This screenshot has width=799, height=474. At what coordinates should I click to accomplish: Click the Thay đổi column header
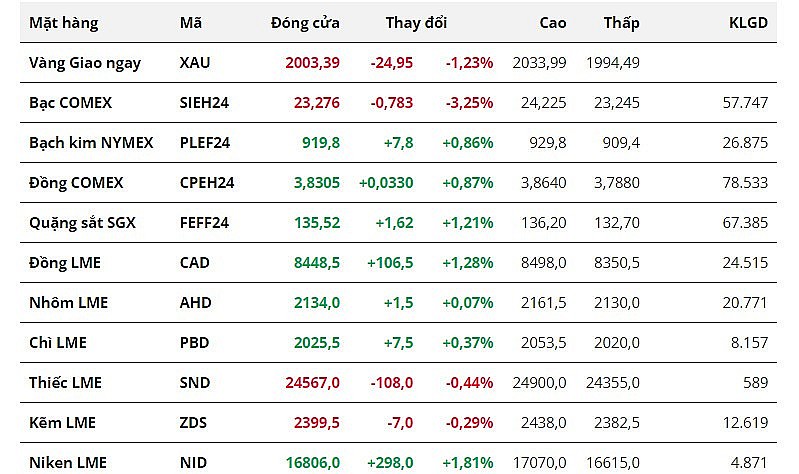tap(416, 22)
